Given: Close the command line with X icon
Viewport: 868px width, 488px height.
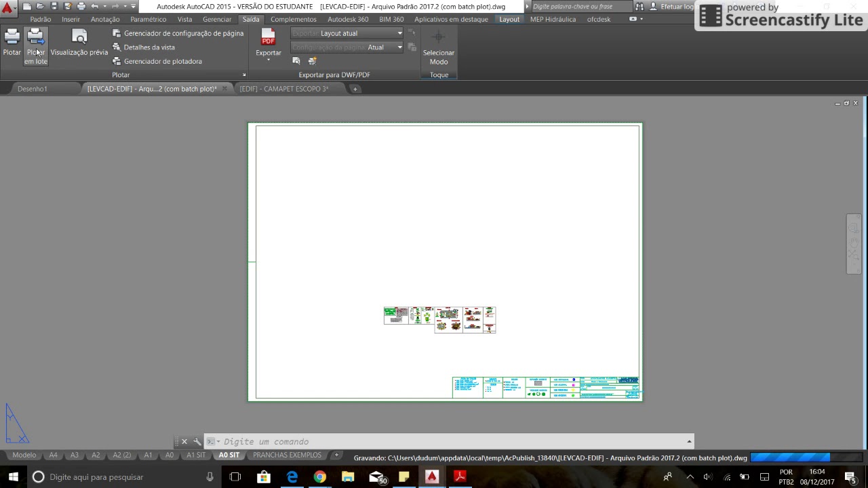Looking at the screenshot, I should tap(184, 442).
